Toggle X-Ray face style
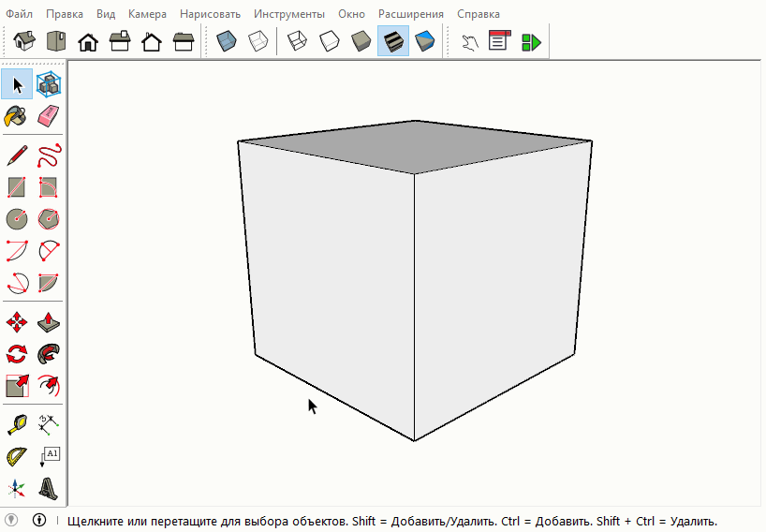This screenshot has width=766, height=532. click(x=227, y=41)
